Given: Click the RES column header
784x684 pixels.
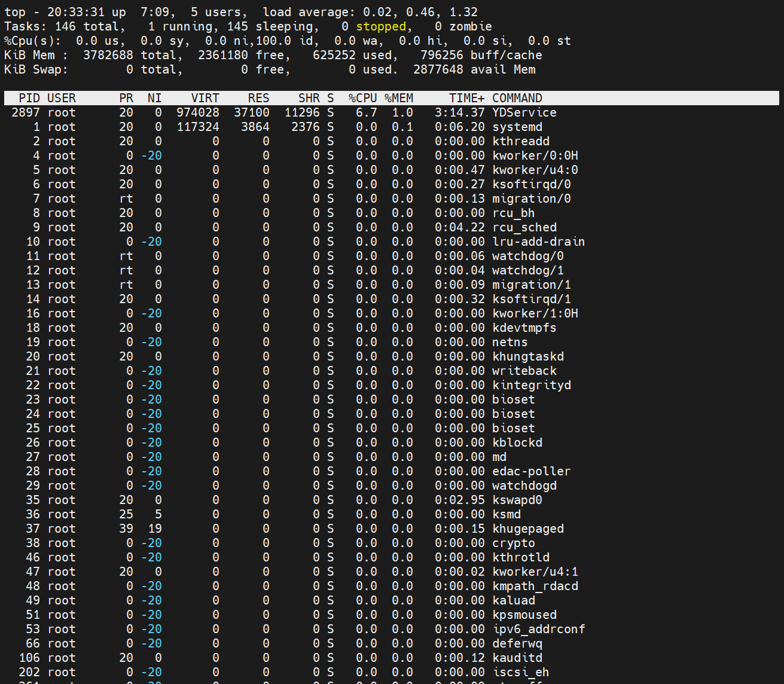Looking at the screenshot, I should click(259, 98).
